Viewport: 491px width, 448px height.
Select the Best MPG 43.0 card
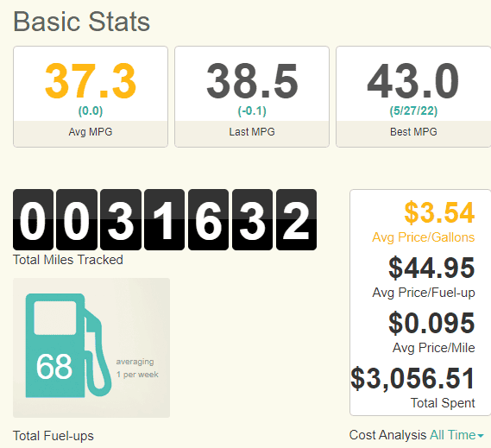click(413, 97)
